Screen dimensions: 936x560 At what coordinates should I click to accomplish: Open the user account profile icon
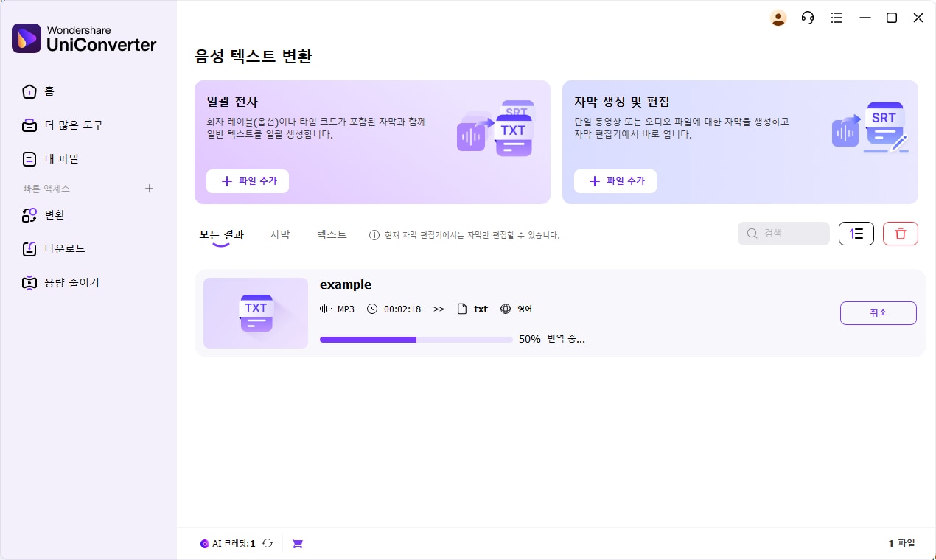[x=778, y=18]
